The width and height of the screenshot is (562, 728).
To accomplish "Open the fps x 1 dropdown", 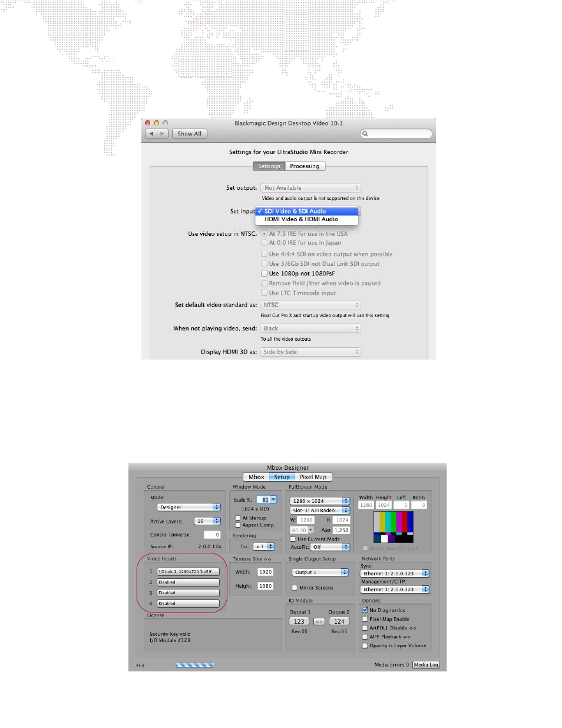I will click(x=264, y=546).
